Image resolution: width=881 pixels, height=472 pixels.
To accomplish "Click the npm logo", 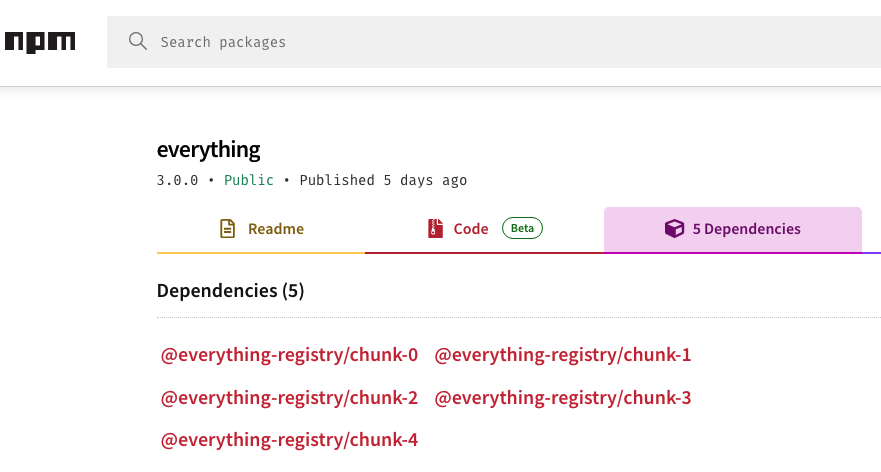I will (x=39, y=42).
